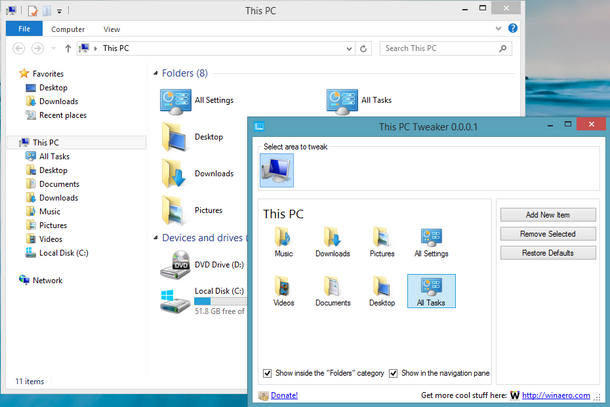610x407 pixels.
Task: Select the Documents icon in Tweaker list
Action: click(x=333, y=291)
